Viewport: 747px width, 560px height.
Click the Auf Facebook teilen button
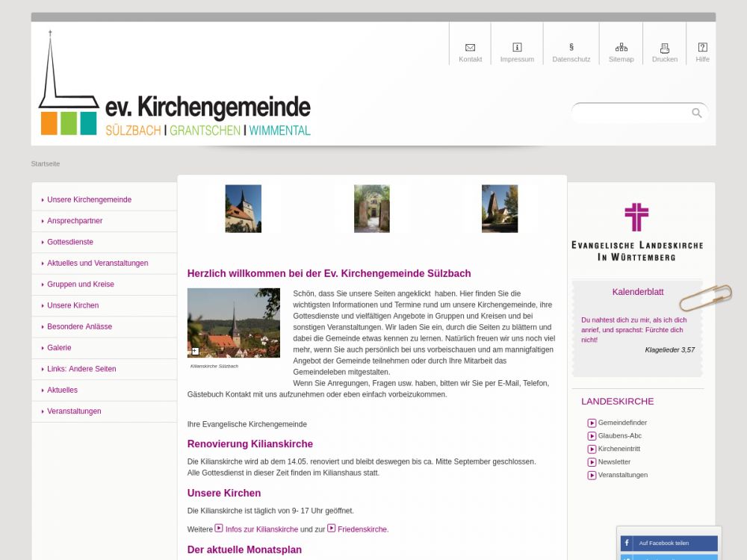(669, 544)
